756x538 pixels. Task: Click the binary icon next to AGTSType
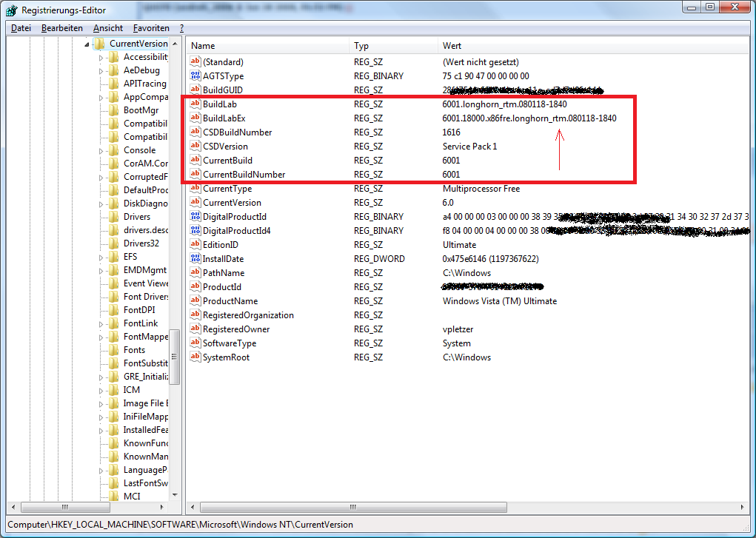tap(195, 75)
